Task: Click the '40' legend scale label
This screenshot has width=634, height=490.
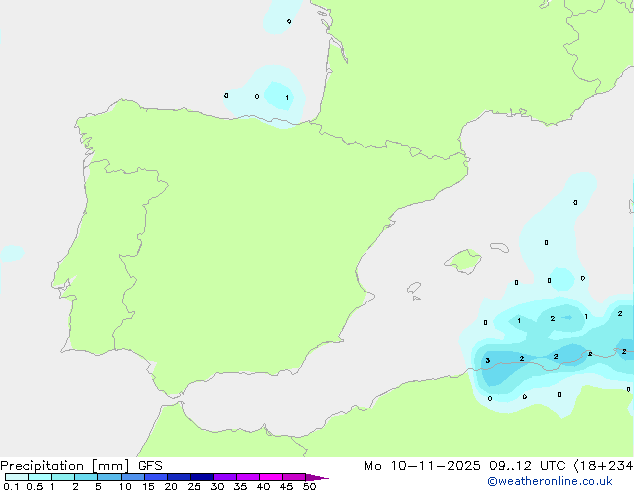Action: (x=263, y=486)
